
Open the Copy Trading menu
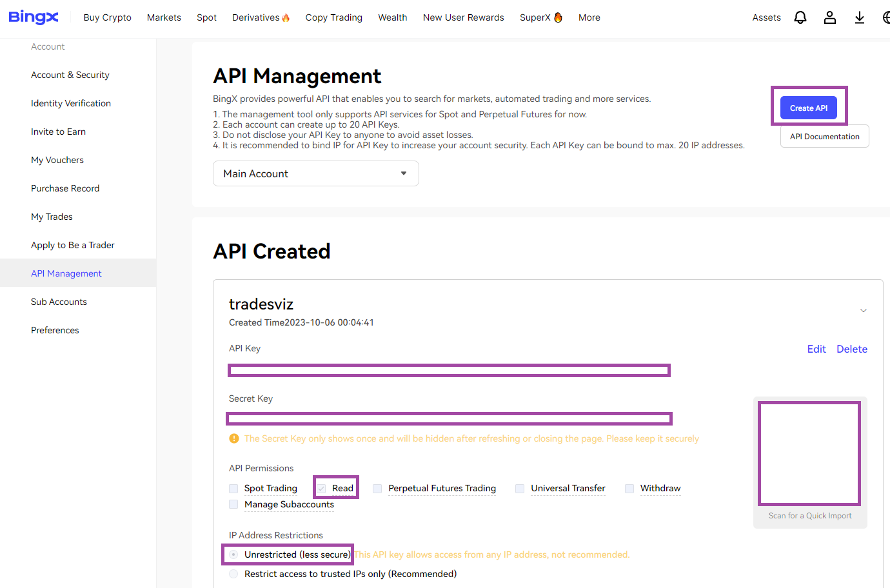tap(334, 17)
